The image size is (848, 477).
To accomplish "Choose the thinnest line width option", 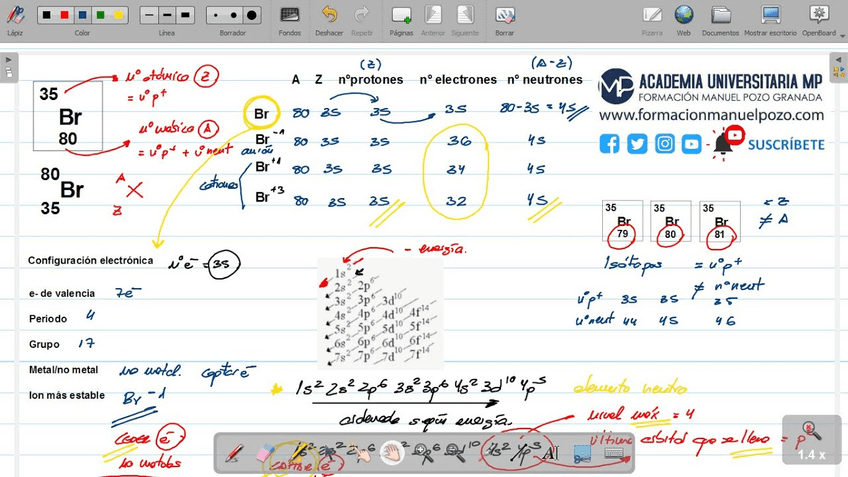I will (x=149, y=16).
